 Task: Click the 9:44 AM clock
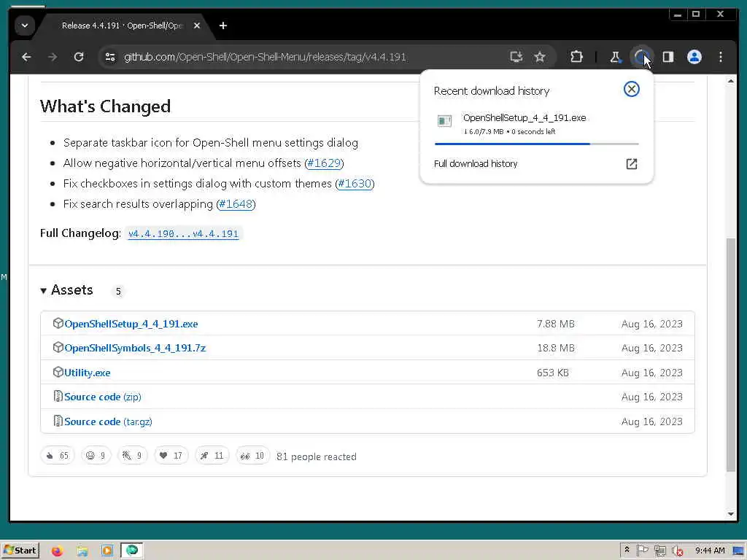tap(710, 551)
